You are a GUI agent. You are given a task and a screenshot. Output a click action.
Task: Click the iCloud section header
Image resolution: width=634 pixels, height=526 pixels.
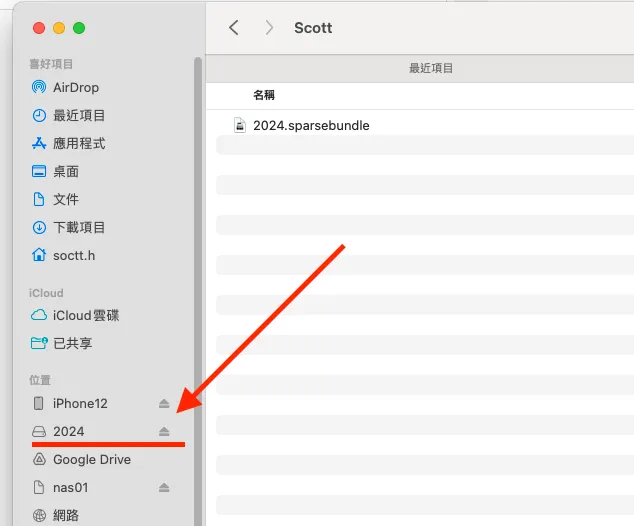(46, 293)
